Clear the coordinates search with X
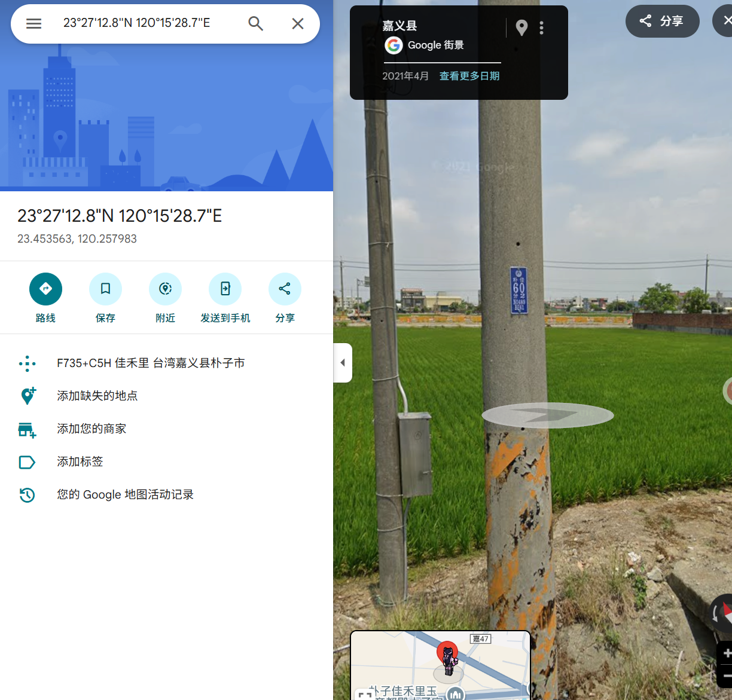Image resolution: width=732 pixels, height=700 pixels. tap(297, 23)
